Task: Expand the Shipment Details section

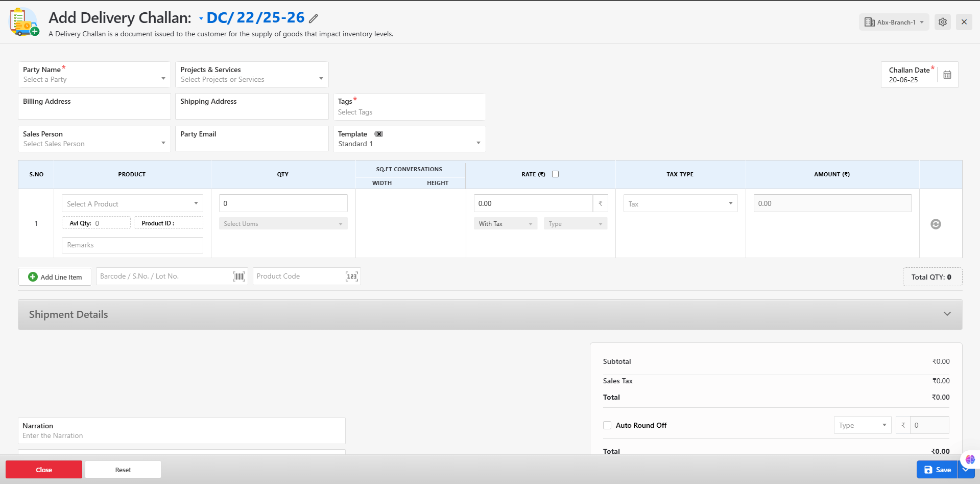Action: [947, 314]
